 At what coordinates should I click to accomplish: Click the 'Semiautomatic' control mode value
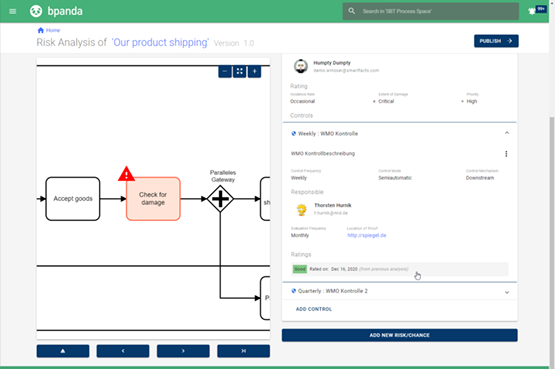pos(395,178)
